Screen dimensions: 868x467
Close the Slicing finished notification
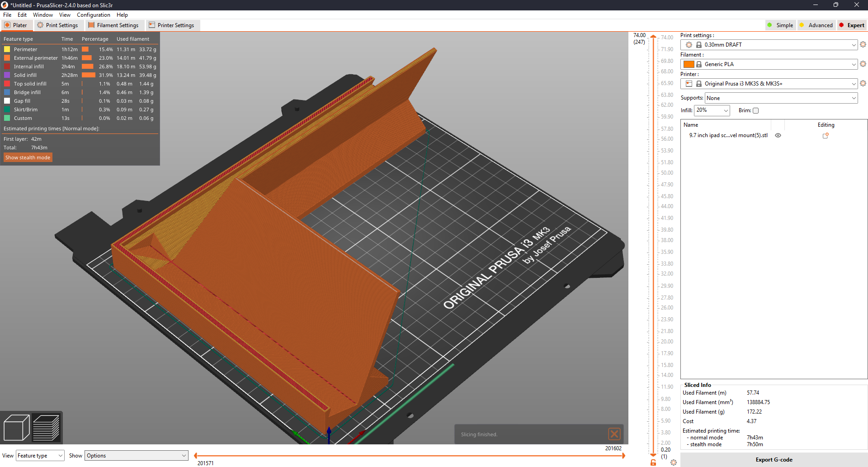[x=614, y=434]
